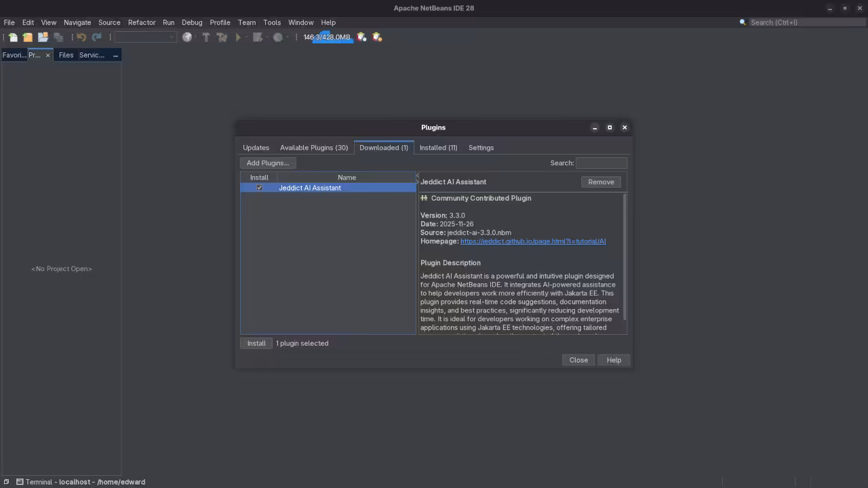Uncheck the Jeddict AI Assistant install checkbox

tap(259, 188)
